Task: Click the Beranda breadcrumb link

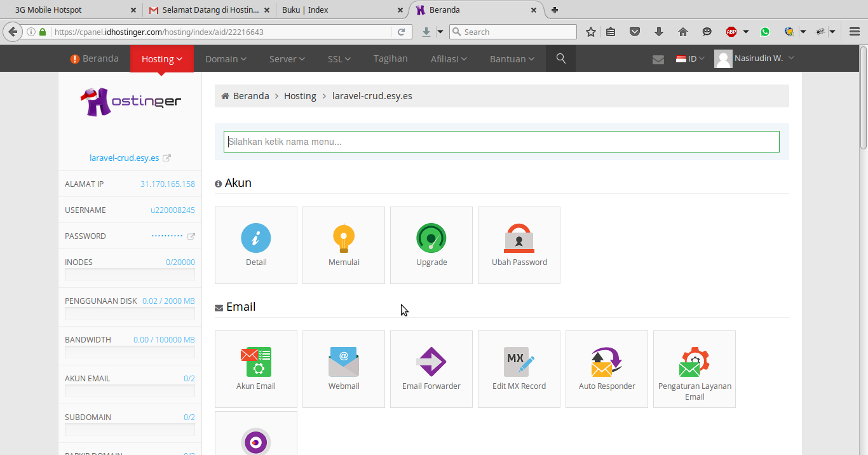Action: (x=251, y=96)
